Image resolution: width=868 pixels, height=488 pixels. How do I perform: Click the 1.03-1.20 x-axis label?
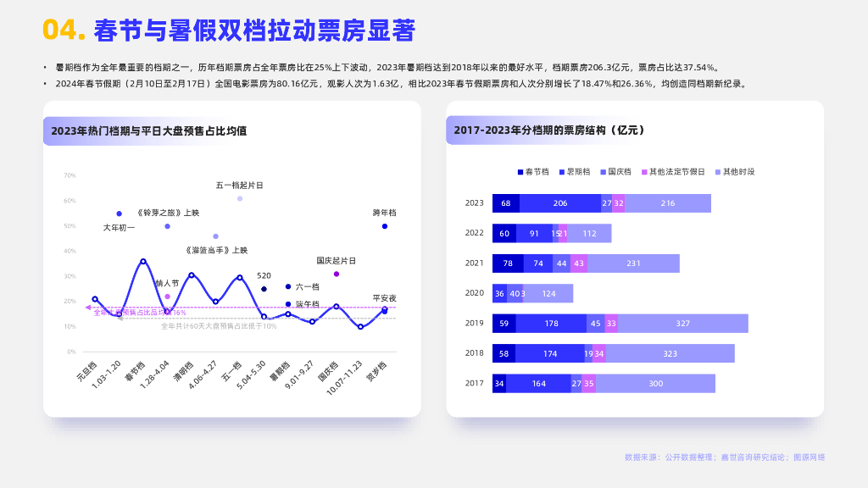pyautogui.click(x=106, y=374)
